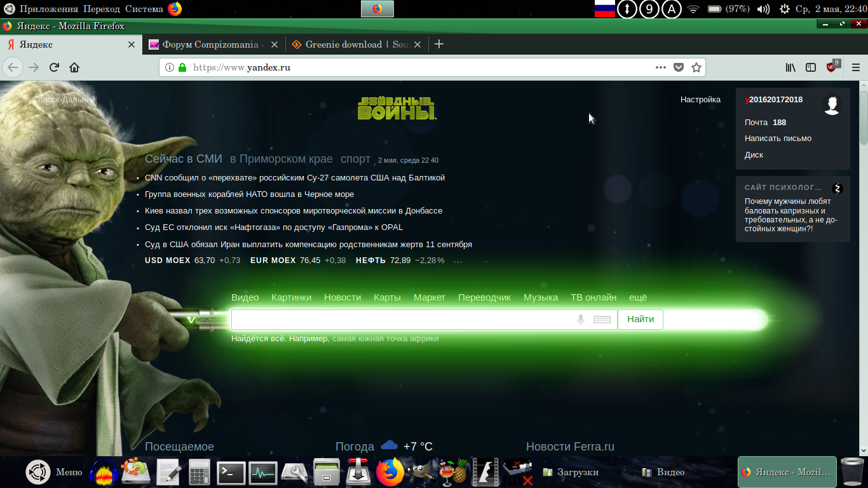The height and width of the screenshot is (488, 868).
Task: Toggle the on-screen keyboard in search box
Action: 602,320
